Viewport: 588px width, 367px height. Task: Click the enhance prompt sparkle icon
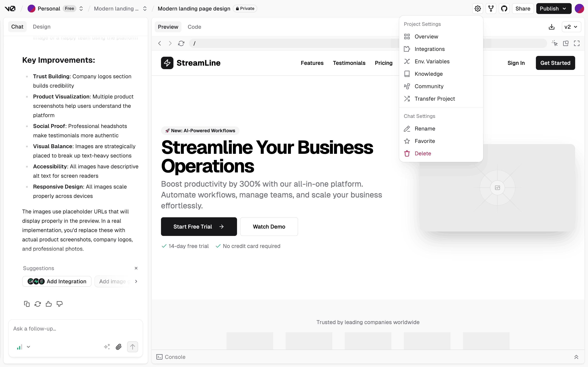[x=107, y=347]
